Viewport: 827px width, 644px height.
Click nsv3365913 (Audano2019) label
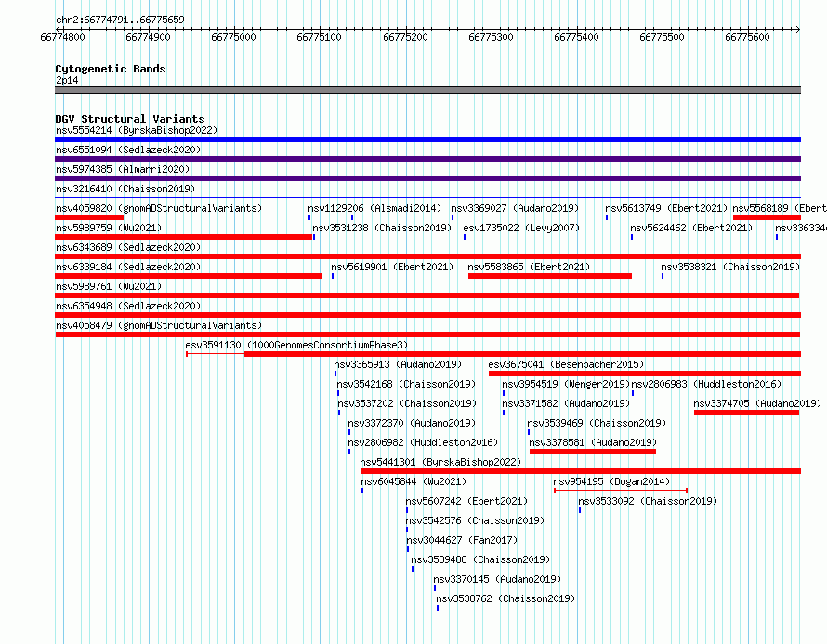point(398,364)
